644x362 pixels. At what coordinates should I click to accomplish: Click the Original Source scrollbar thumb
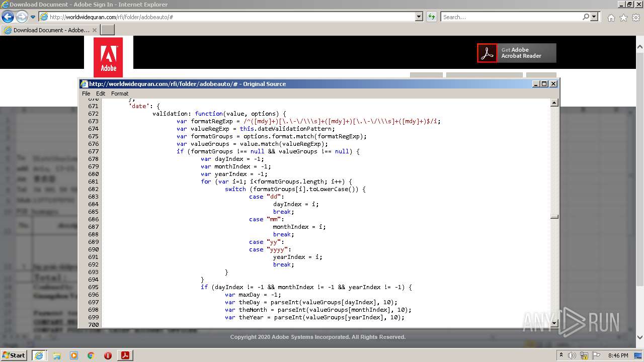(x=554, y=217)
